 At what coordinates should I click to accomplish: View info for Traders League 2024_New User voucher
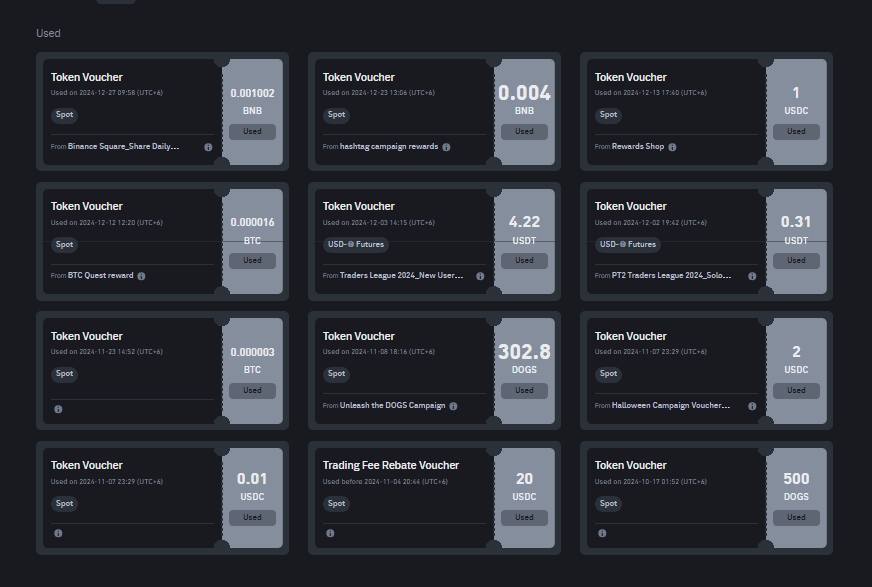(480, 276)
